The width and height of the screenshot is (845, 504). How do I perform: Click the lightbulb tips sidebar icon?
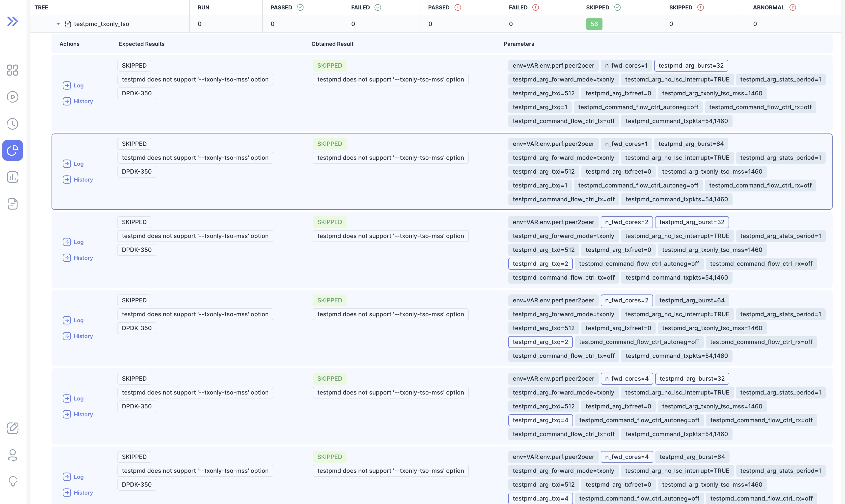tap(13, 481)
